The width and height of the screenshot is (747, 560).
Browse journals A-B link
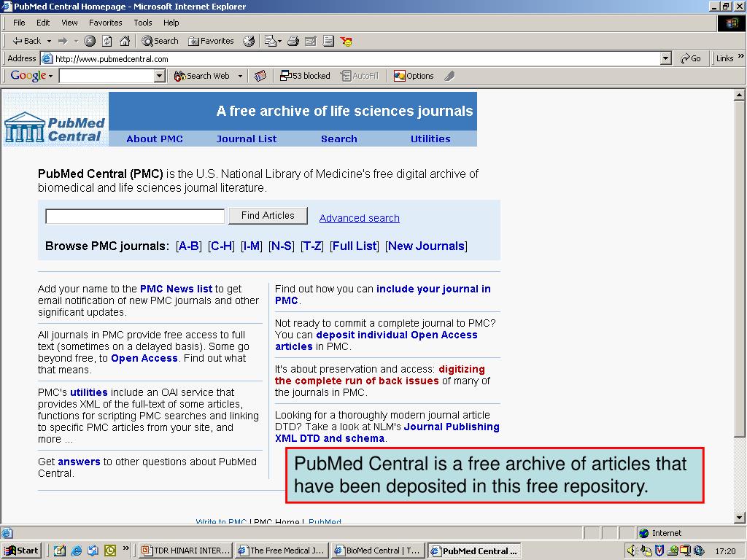click(x=189, y=246)
